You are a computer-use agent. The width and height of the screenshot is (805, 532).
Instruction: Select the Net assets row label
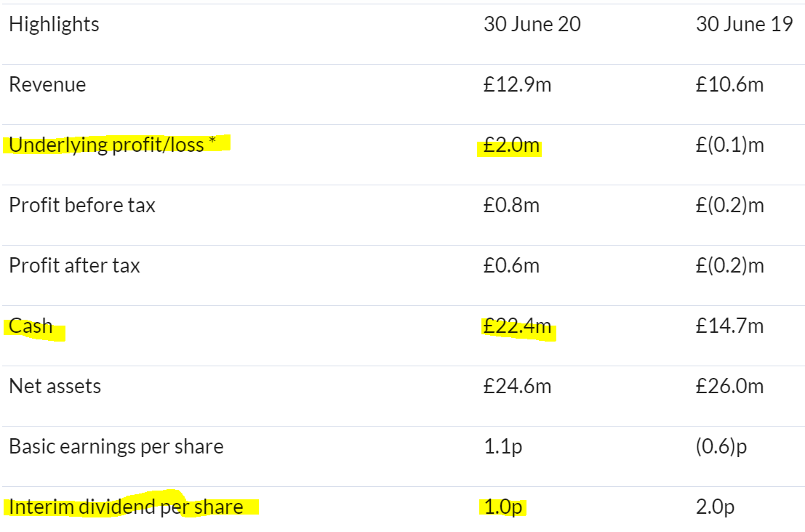point(55,387)
